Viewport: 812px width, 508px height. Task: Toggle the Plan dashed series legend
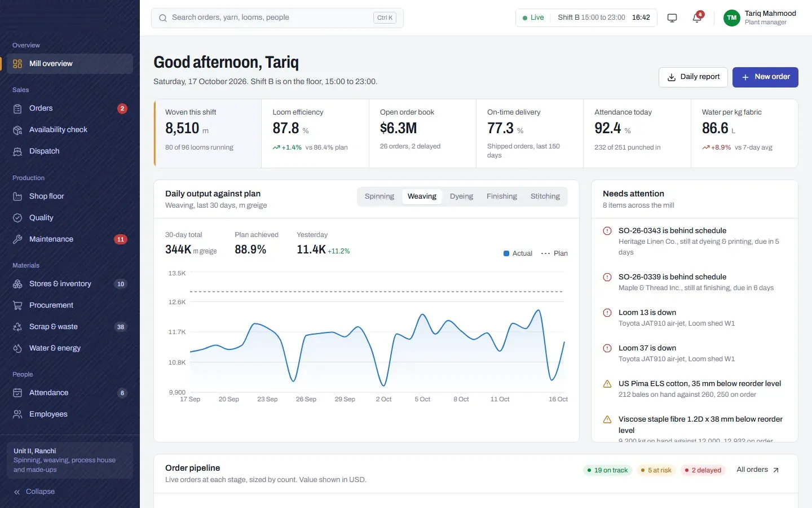(554, 253)
